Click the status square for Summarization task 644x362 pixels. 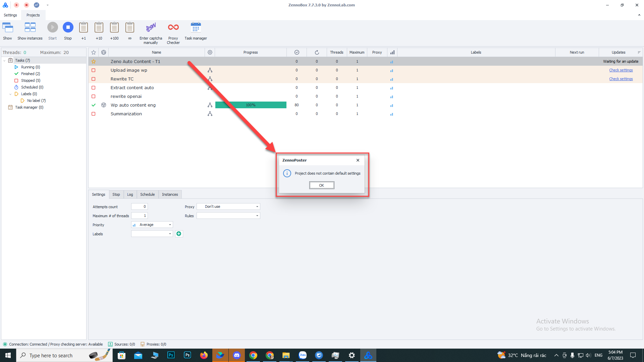(94, 114)
